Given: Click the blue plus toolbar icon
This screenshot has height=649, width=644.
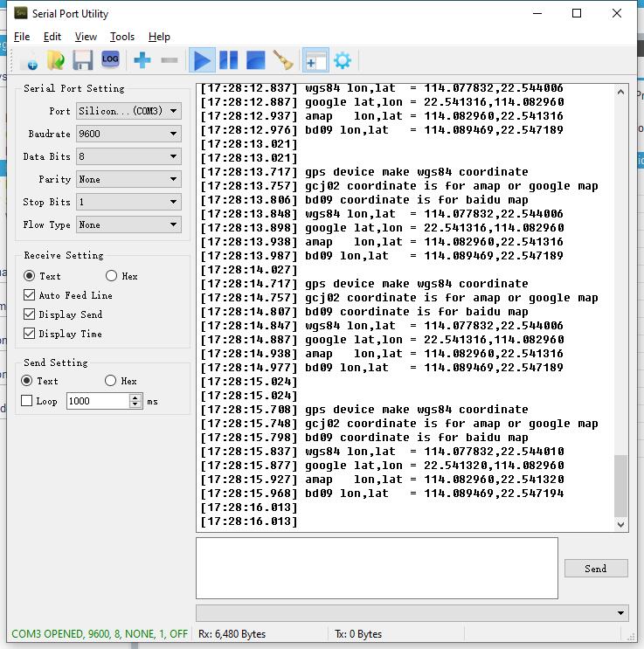Looking at the screenshot, I should point(142,60).
